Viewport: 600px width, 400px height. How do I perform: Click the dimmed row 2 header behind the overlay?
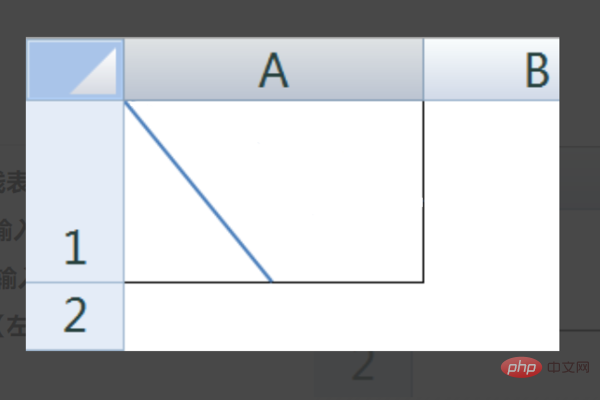[363, 367]
